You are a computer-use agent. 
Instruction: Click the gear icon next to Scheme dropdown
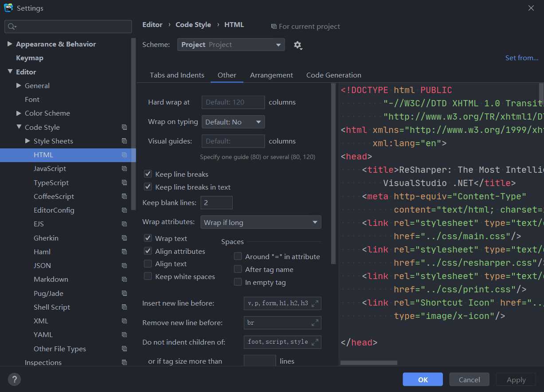pyautogui.click(x=297, y=45)
